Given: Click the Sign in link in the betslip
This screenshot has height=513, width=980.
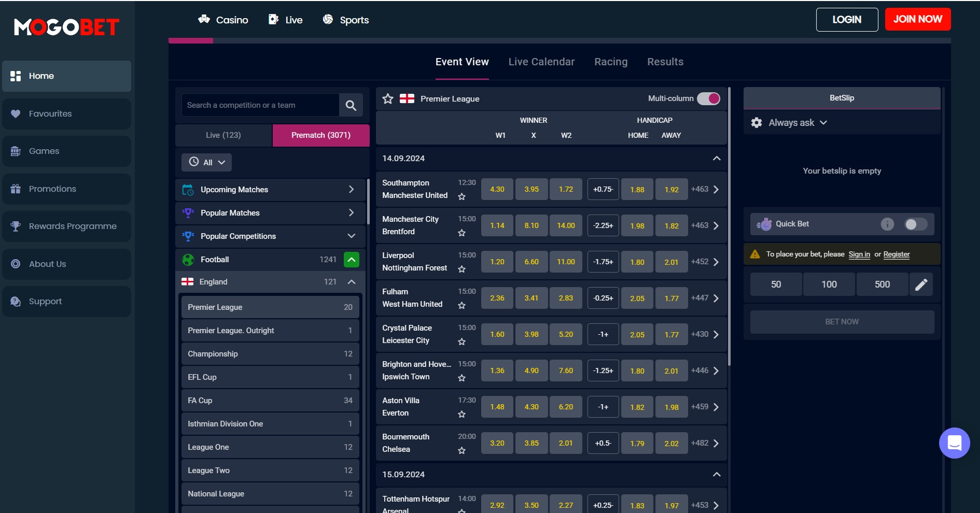Looking at the screenshot, I should (x=859, y=254).
